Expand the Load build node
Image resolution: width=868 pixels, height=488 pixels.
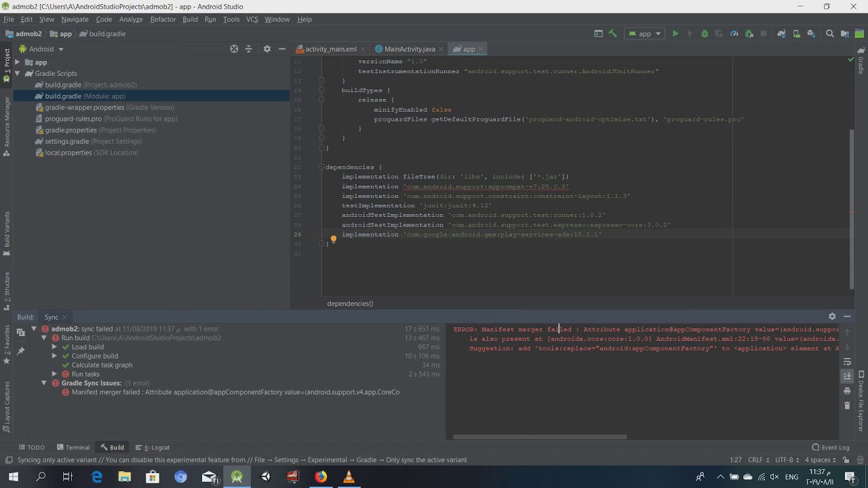click(54, 347)
